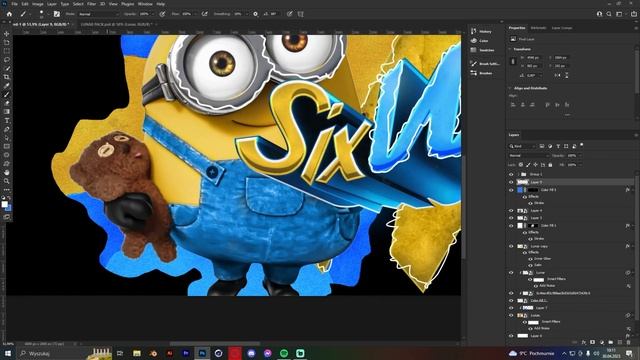Toggle visibility of Lunar copy layer
This screenshot has height=360, width=640.
tap(511, 246)
